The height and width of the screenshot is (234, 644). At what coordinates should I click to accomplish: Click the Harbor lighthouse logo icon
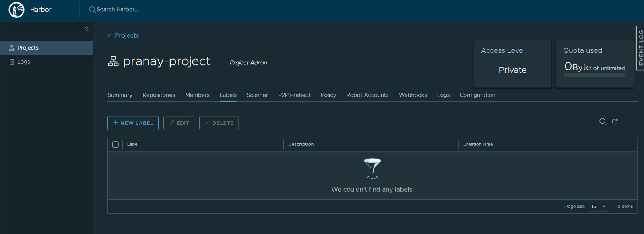tap(17, 10)
